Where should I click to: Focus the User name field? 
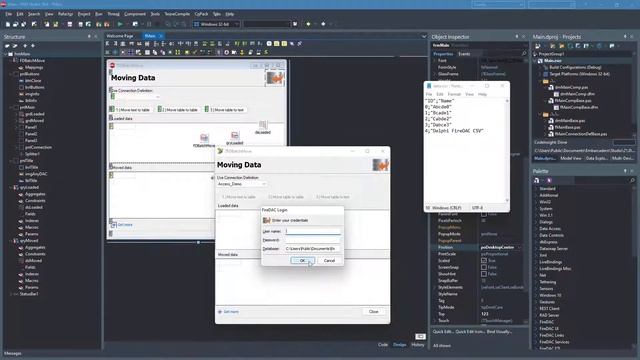click(313, 231)
